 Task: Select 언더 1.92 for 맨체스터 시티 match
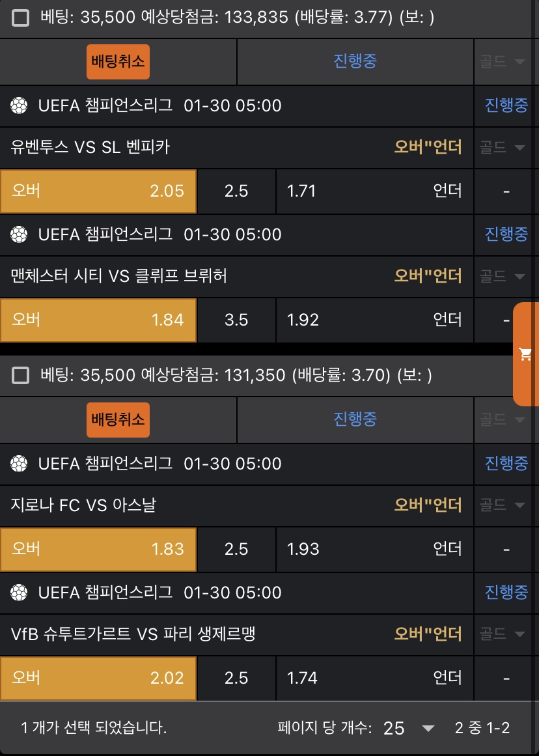[x=374, y=320]
